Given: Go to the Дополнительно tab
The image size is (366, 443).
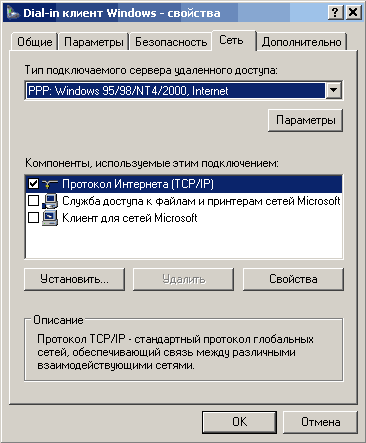Looking at the screenshot, I should [301, 42].
